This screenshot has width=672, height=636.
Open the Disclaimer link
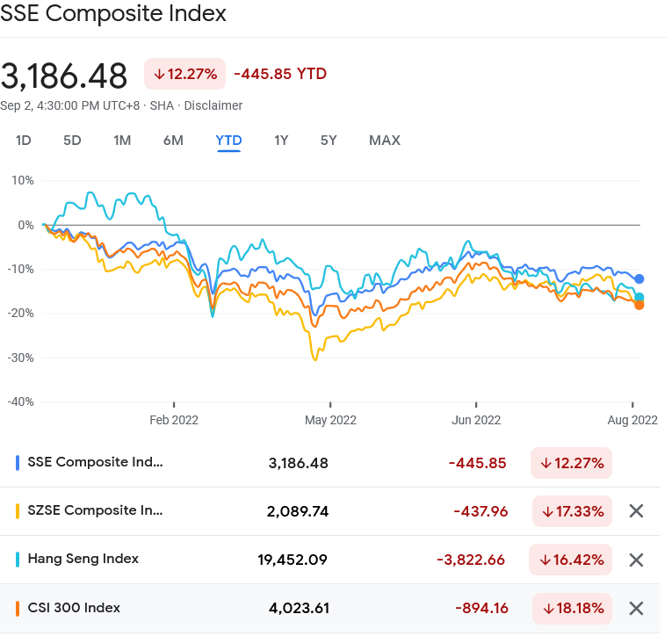pyautogui.click(x=213, y=105)
